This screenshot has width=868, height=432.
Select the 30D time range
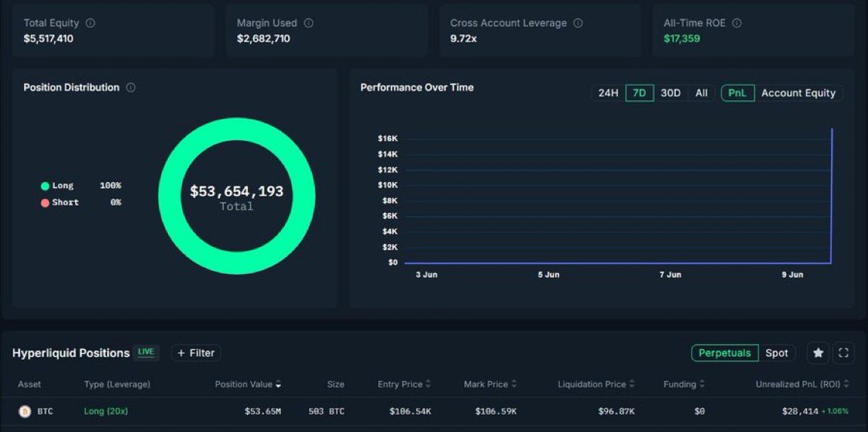[x=671, y=93]
